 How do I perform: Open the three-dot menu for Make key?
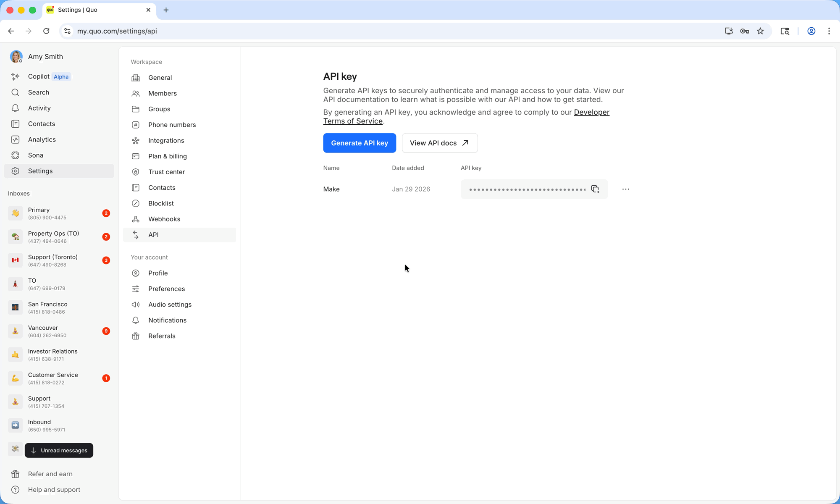tap(625, 189)
